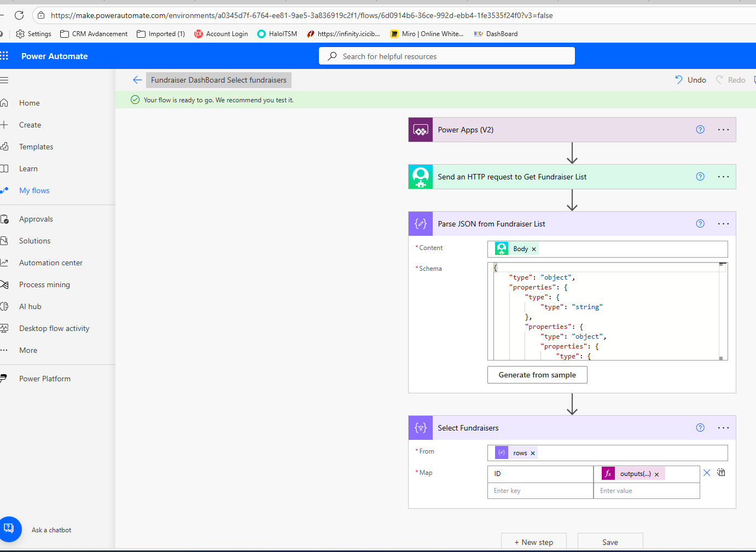
Task: Open Automation center in the sidebar
Action: [x=51, y=263]
